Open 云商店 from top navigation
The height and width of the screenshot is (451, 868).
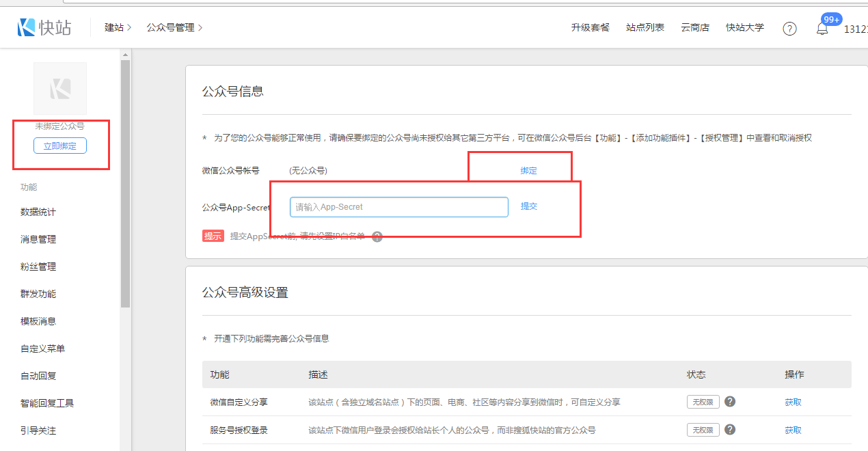click(695, 28)
